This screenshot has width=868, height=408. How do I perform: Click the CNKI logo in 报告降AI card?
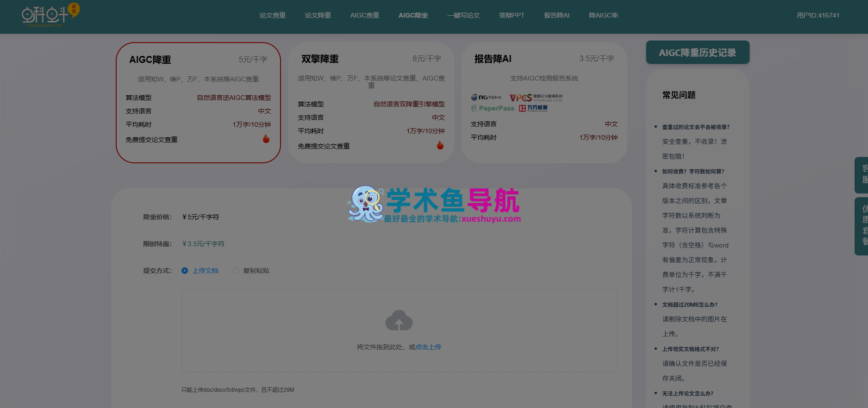click(487, 97)
